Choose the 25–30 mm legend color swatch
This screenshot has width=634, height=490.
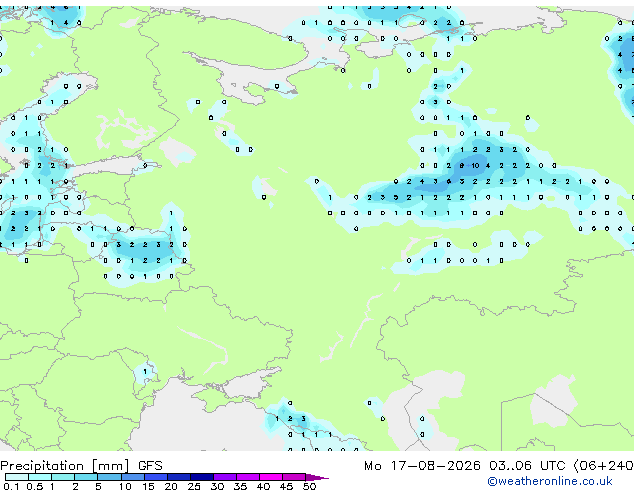pyautogui.click(x=202, y=477)
